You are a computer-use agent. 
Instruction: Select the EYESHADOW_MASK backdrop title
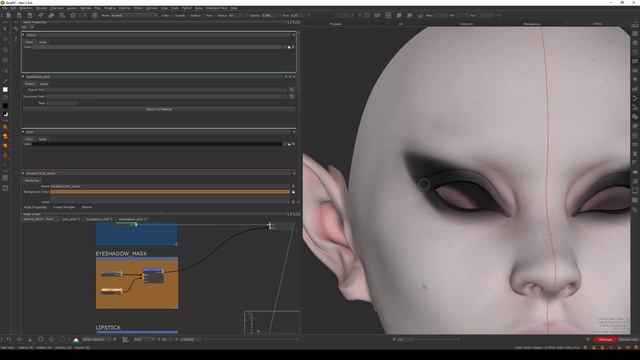coord(121,253)
